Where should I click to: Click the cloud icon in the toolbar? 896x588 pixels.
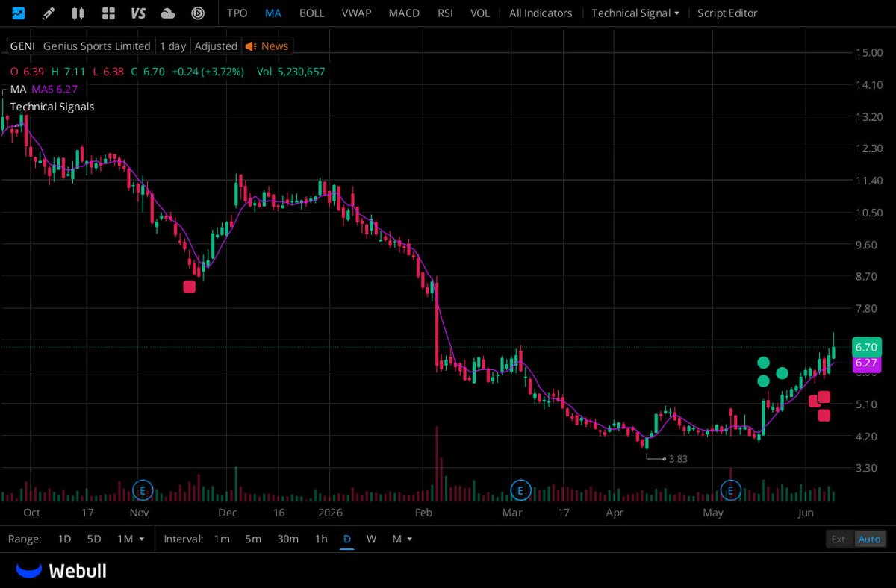(x=168, y=13)
